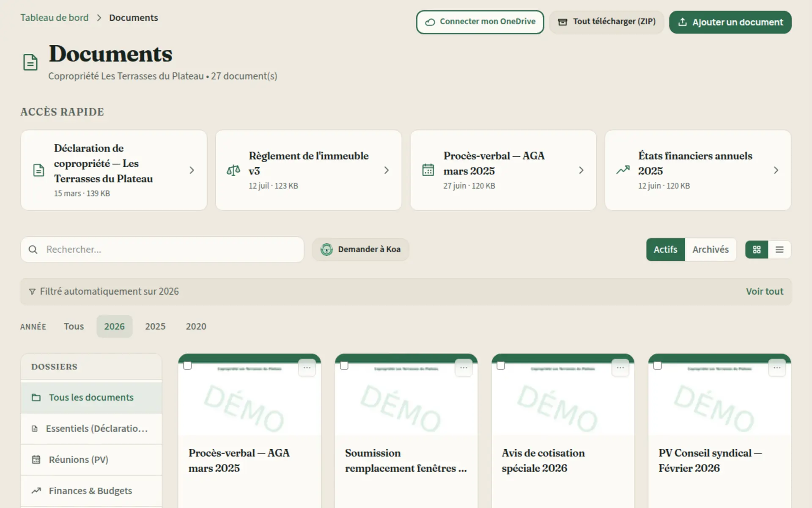This screenshot has width=812, height=508.
Task: Click the archive box icon in Tout télécharger
Action: point(562,22)
